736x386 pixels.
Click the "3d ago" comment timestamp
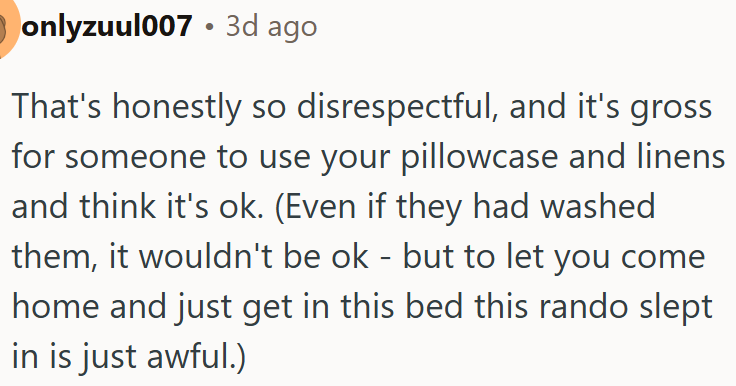(x=271, y=26)
